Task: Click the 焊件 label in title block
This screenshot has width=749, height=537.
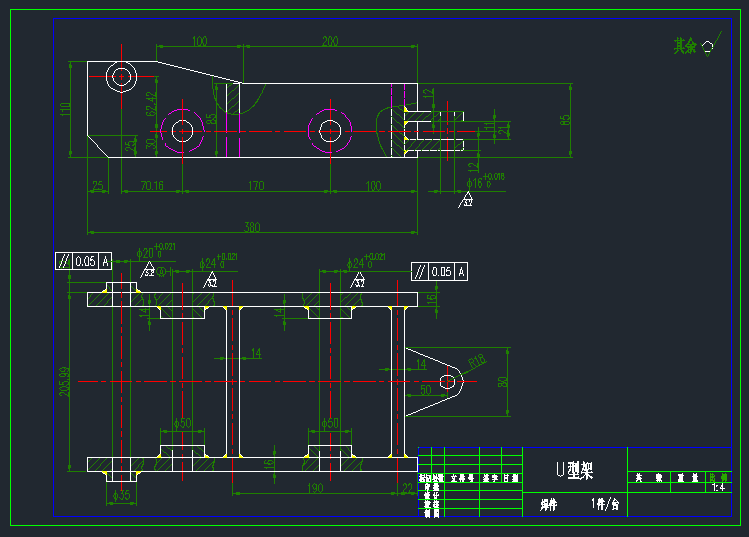Action: [548, 505]
